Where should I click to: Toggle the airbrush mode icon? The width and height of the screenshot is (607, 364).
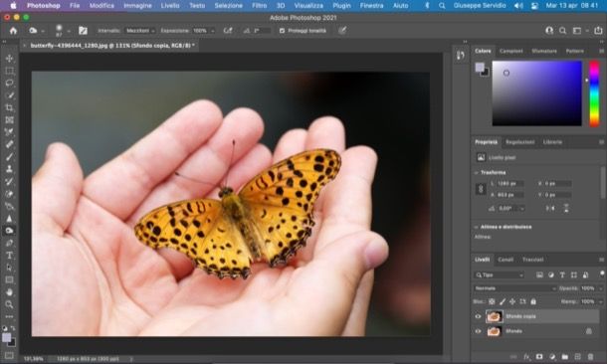click(228, 31)
